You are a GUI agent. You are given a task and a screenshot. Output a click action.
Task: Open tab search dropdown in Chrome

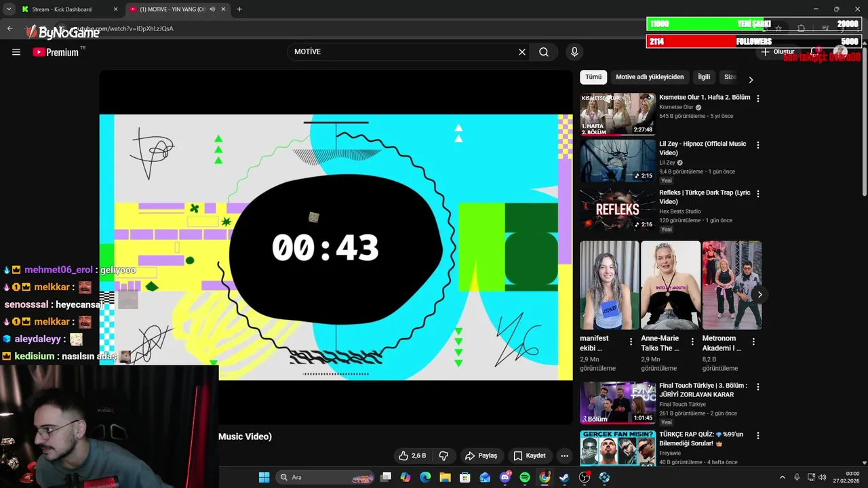coord(9,9)
